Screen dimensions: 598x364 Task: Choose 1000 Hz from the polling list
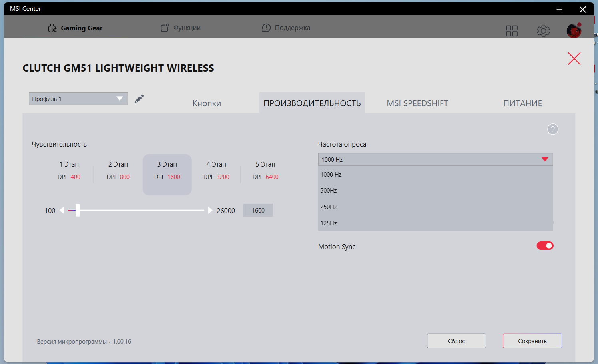tap(436, 175)
